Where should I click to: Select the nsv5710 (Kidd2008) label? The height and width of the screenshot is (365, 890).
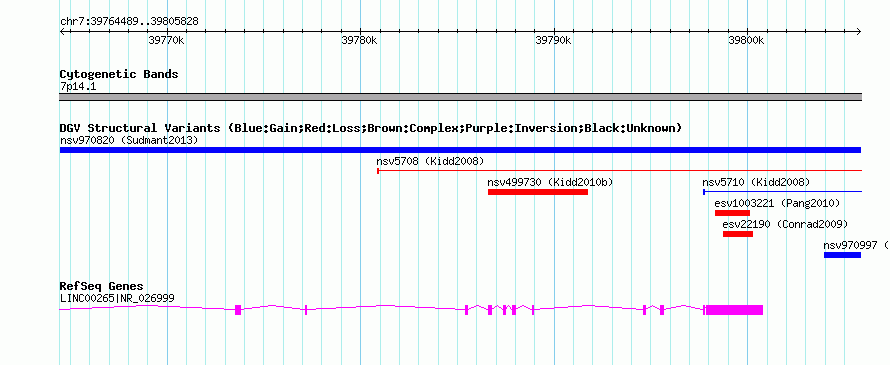[x=756, y=182]
